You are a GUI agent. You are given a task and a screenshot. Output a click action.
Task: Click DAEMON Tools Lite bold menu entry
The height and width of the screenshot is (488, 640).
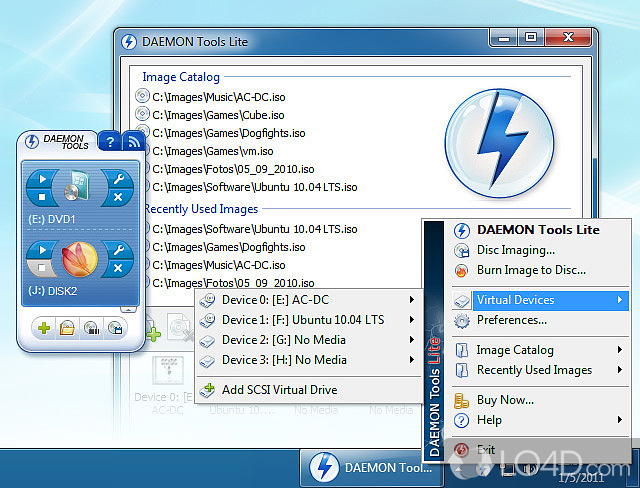[538, 230]
